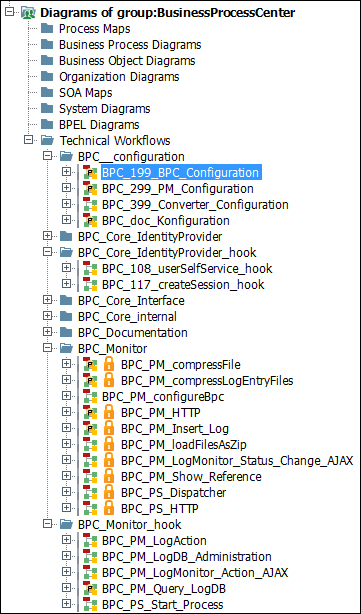Click the lock icon of BPC_PM_compressFile
Viewport: 361px width, 614px height.
pyautogui.click(x=109, y=365)
